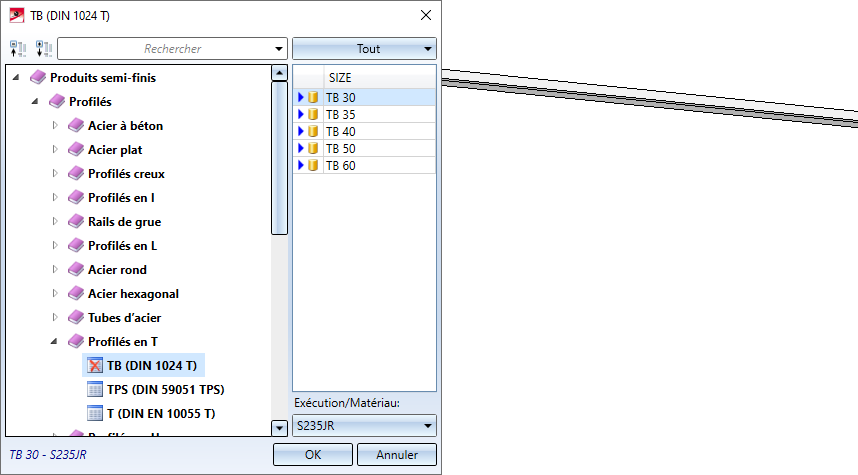This screenshot has height=475, width=858.
Task: Click the Profilés book icon
Action: 57,101
